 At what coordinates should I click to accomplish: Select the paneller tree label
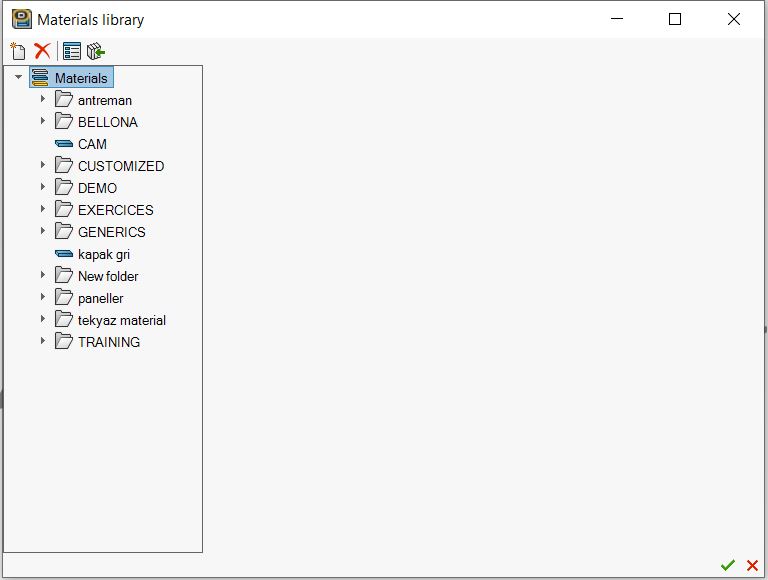(100, 299)
